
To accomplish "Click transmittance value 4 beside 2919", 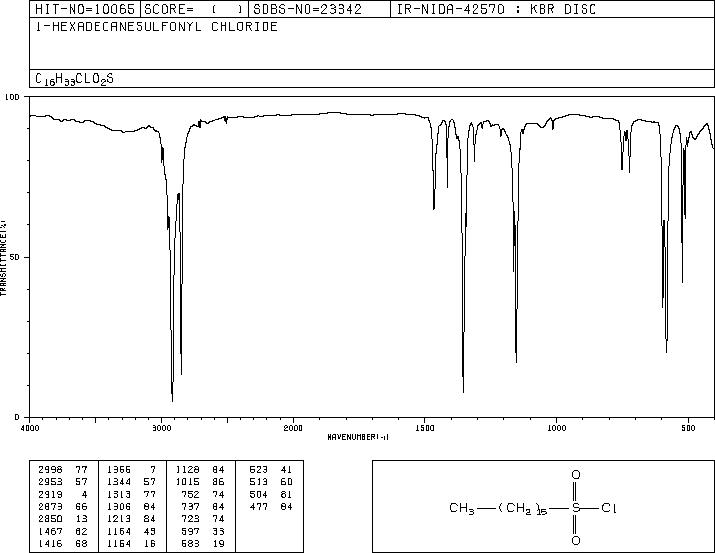I will pos(84,494).
